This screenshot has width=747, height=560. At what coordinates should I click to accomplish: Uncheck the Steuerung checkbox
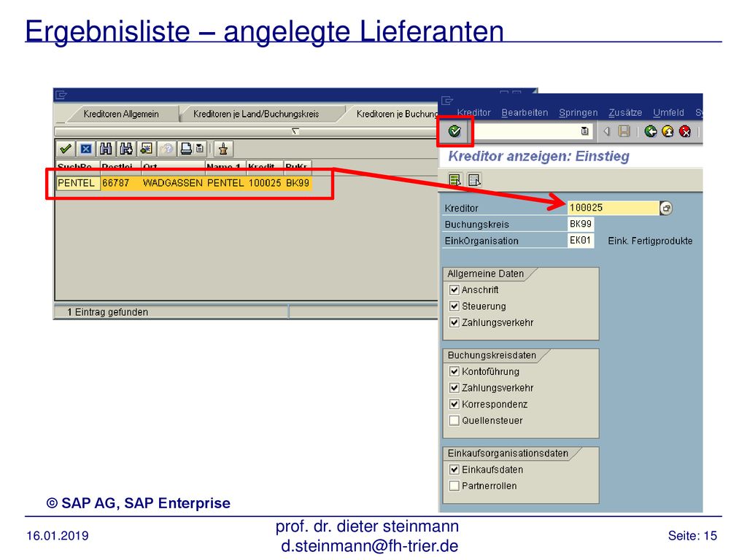pos(454,306)
